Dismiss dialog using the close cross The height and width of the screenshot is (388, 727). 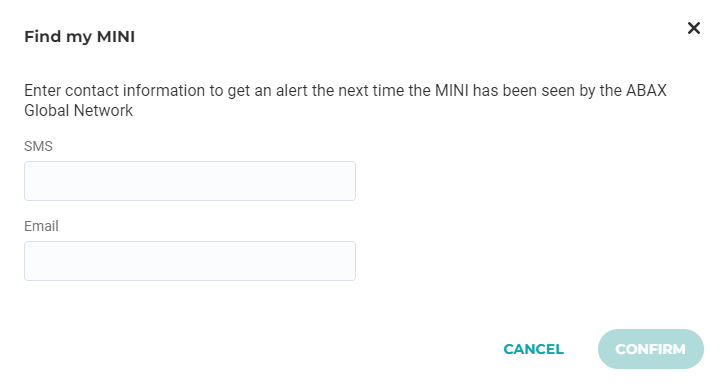coord(694,28)
